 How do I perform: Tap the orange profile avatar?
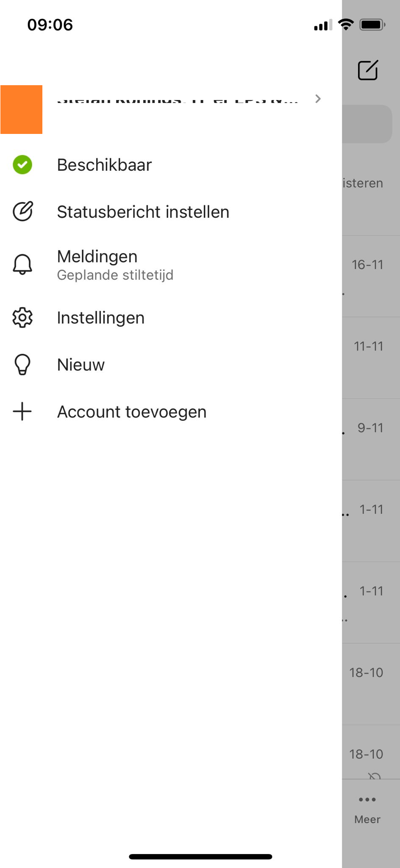click(x=21, y=109)
